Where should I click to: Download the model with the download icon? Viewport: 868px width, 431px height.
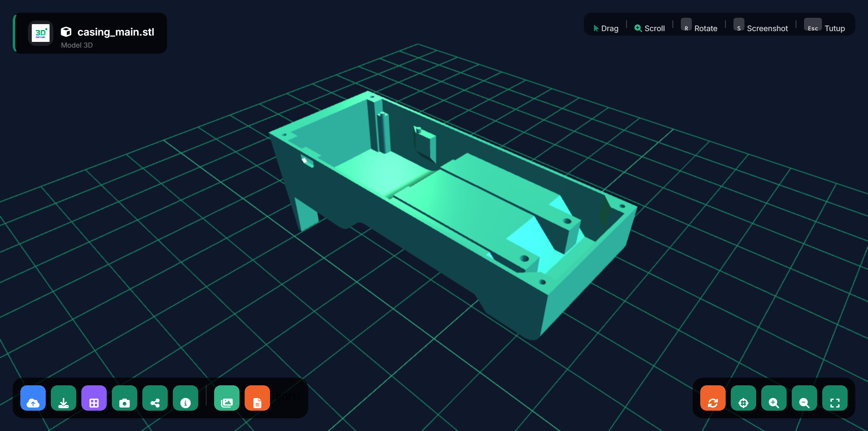click(63, 398)
